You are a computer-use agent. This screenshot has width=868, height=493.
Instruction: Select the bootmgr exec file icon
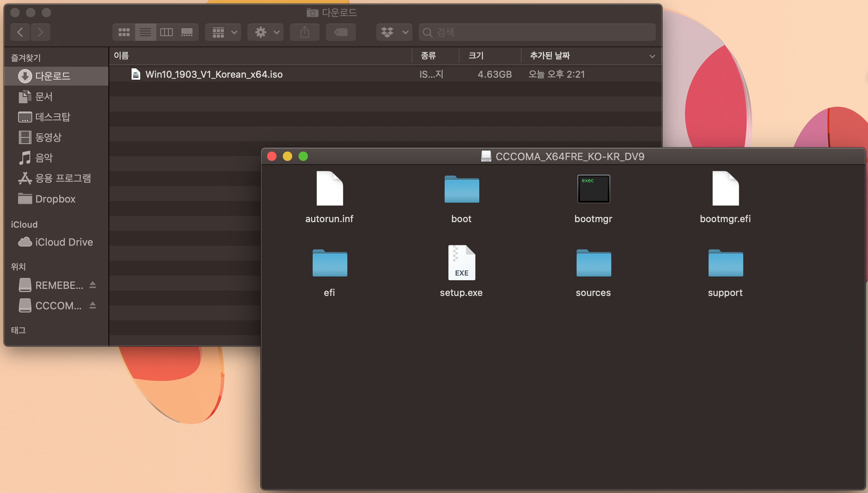593,189
